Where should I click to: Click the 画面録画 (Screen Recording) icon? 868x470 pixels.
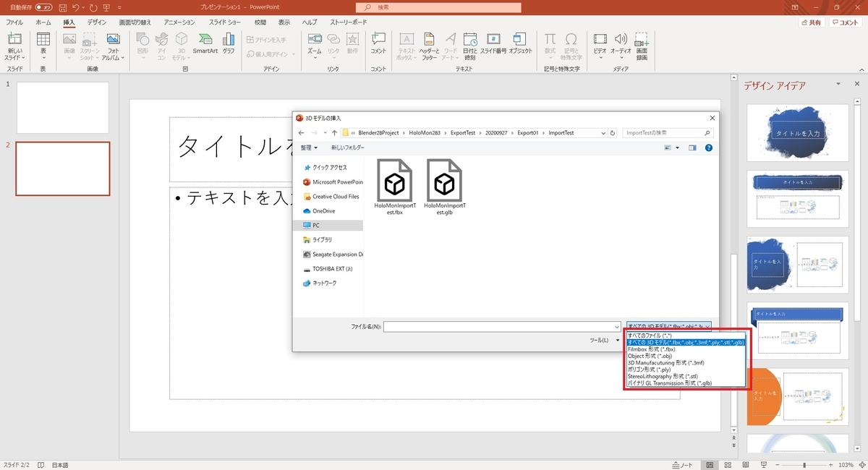coord(642,46)
